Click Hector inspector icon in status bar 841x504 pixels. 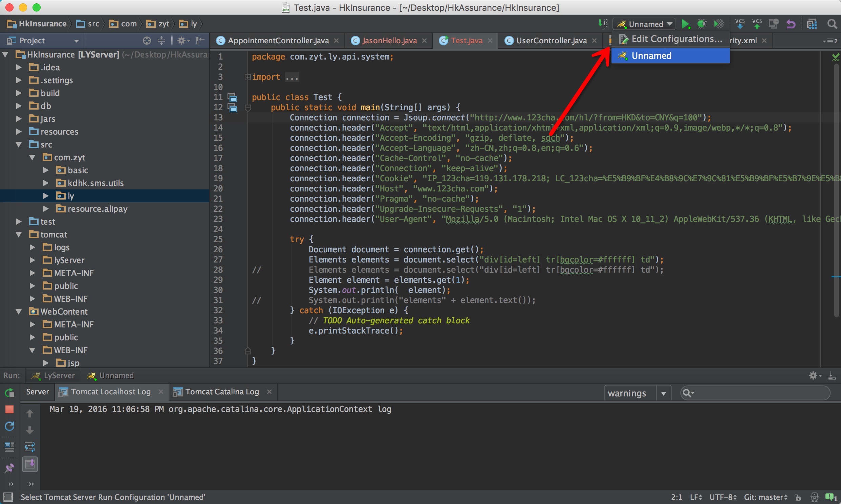click(814, 498)
